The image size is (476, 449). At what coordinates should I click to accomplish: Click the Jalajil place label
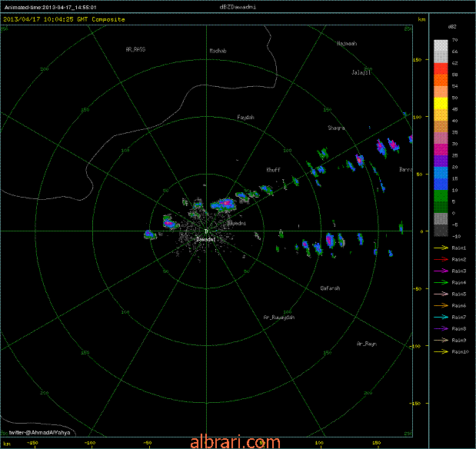pyautogui.click(x=361, y=72)
